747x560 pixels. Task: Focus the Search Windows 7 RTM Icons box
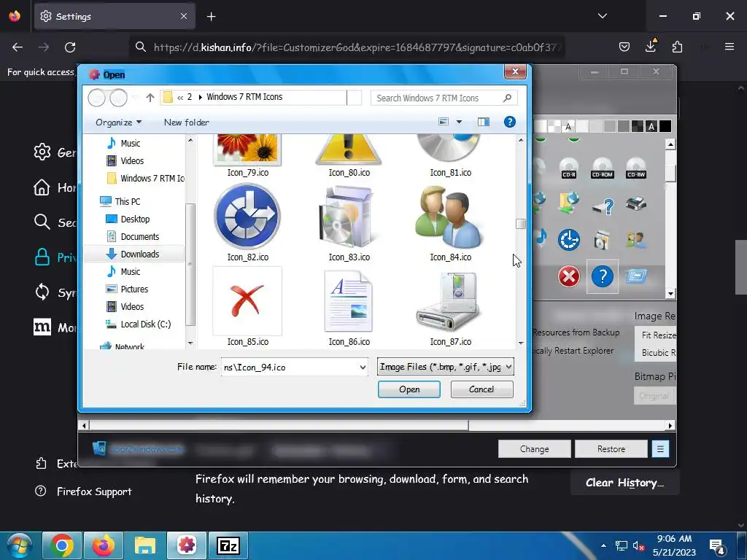[444, 98]
